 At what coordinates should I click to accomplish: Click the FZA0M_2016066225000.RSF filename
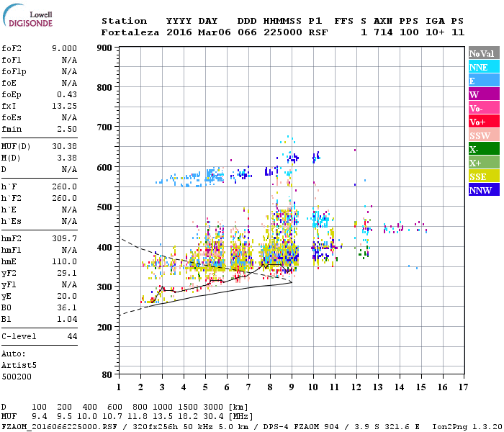point(60,427)
